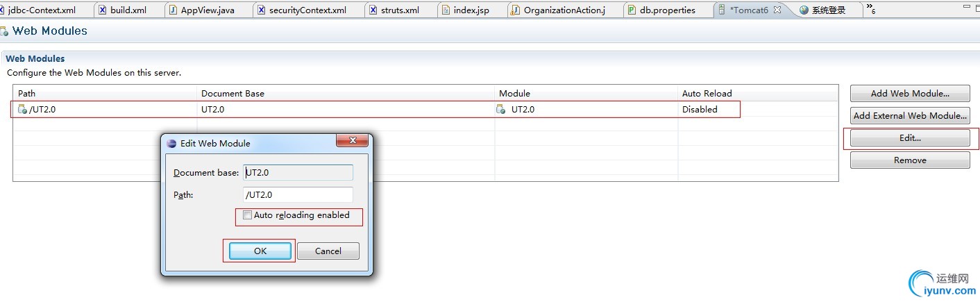Click the Web Modules section heading
Viewport: 980px width, 302px height.
35,59
